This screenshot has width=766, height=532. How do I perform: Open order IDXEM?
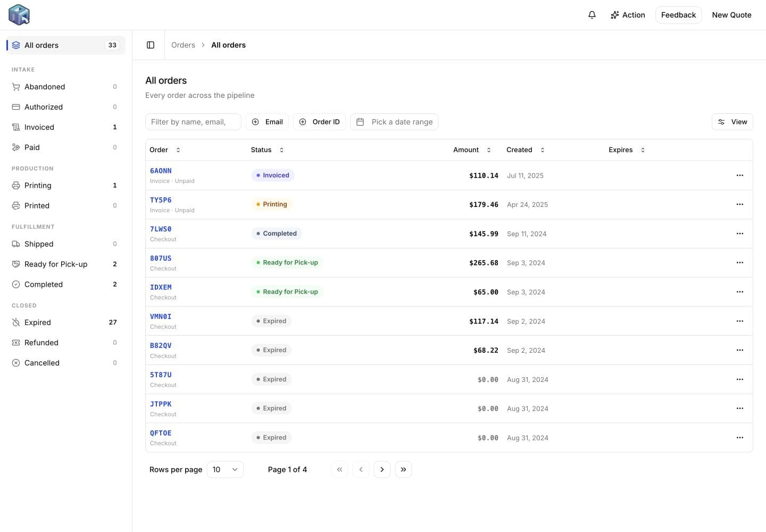[x=161, y=287]
